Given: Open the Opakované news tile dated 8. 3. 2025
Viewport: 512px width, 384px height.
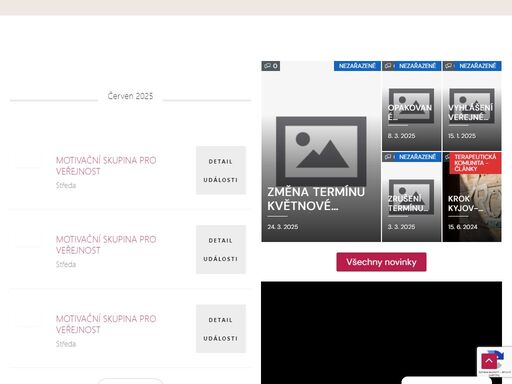Looking at the screenshot, I should click(411, 106).
